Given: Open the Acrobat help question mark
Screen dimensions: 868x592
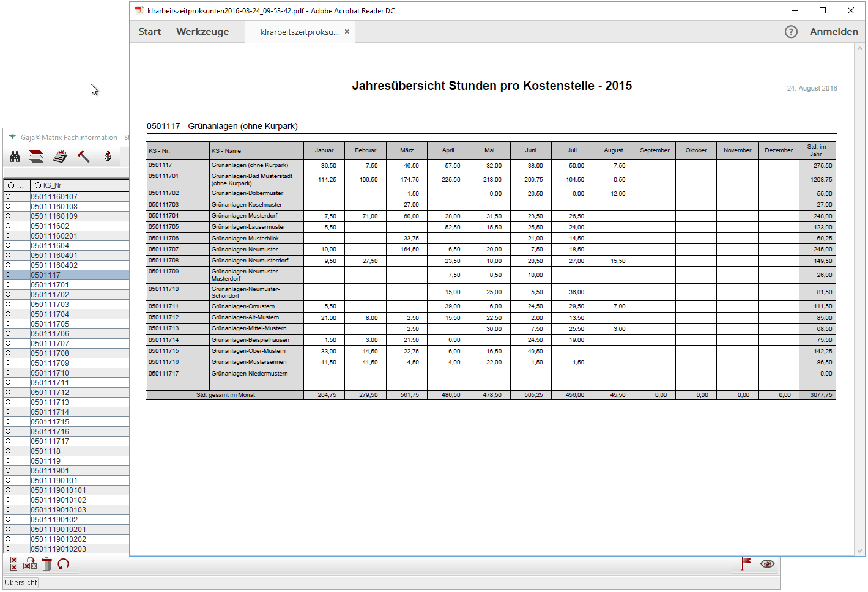Looking at the screenshot, I should point(791,32).
